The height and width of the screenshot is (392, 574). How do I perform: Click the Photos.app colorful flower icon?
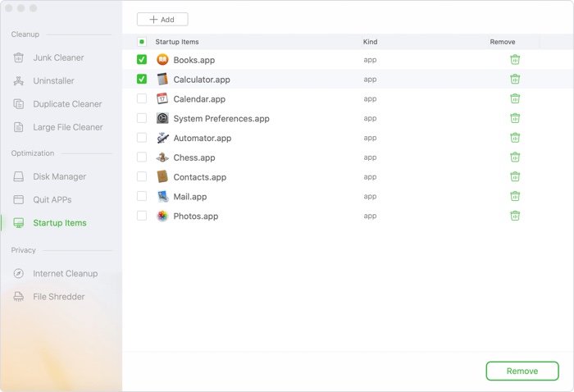click(162, 216)
